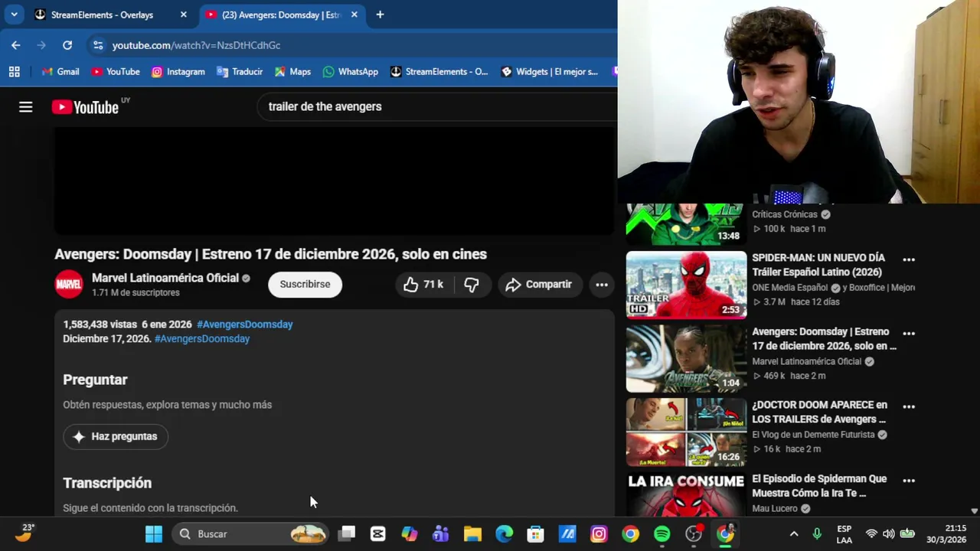Open options menu for Spider-Man trailer video
Viewport: 980px width, 551px height.
point(909,259)
